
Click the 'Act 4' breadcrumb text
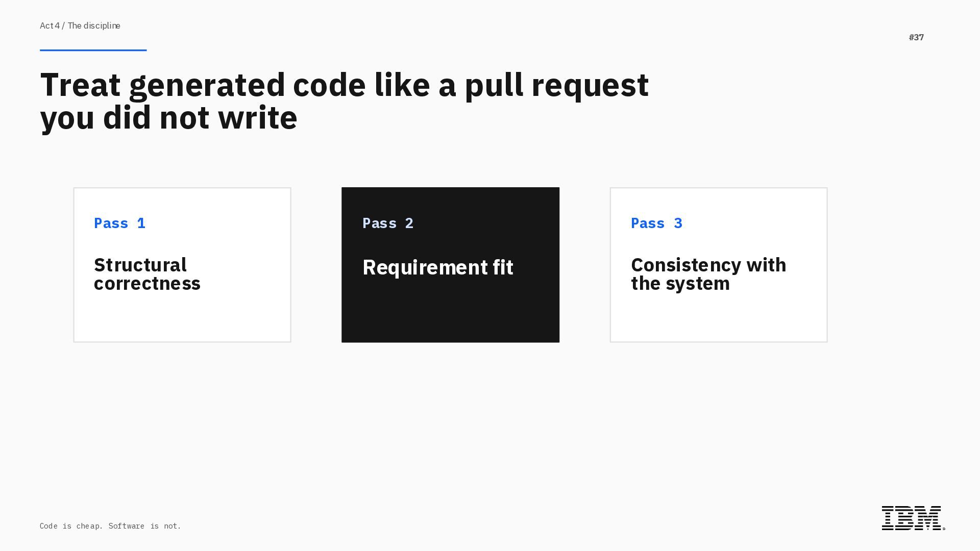point(50,26)
